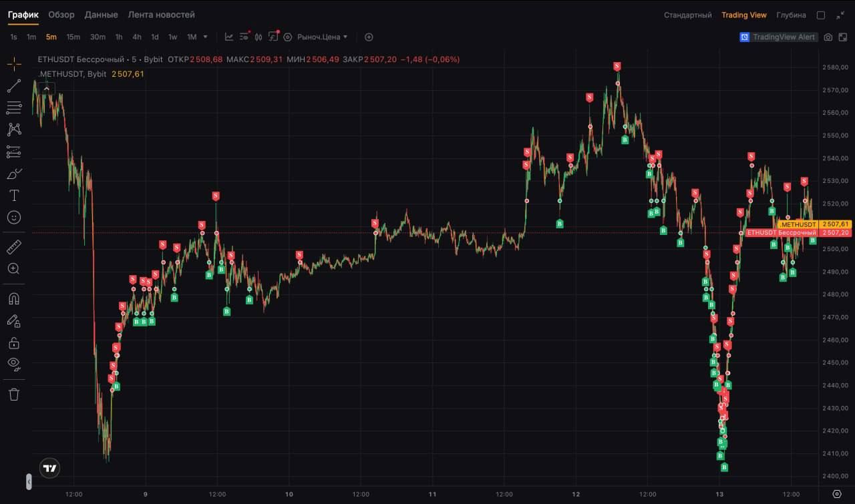This screenshot has width=855, height=504.
Task: Toggle magnet mode for drawings
Action: 14,298
